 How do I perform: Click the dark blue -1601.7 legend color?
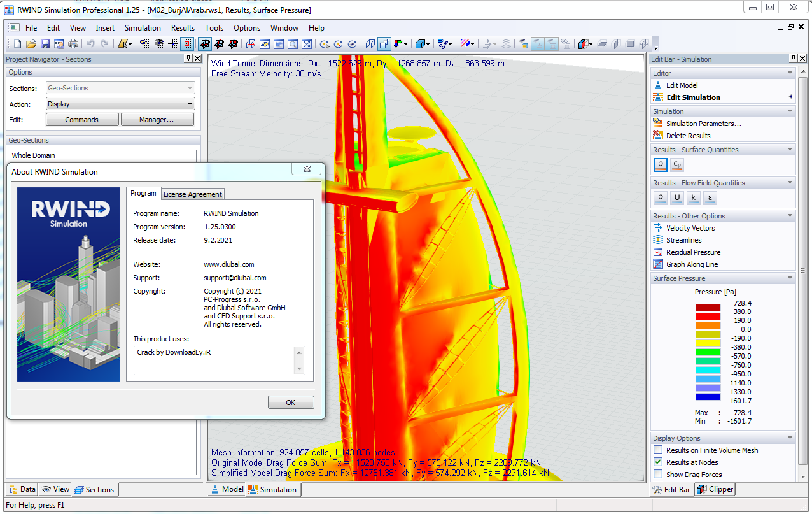tap(708, 396)
